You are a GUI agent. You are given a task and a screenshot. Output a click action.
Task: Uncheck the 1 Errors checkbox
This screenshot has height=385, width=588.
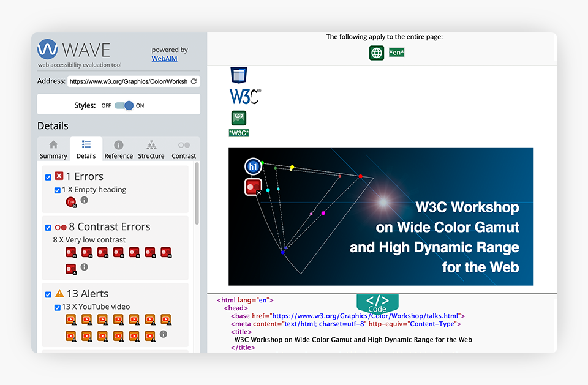(48, 177)
